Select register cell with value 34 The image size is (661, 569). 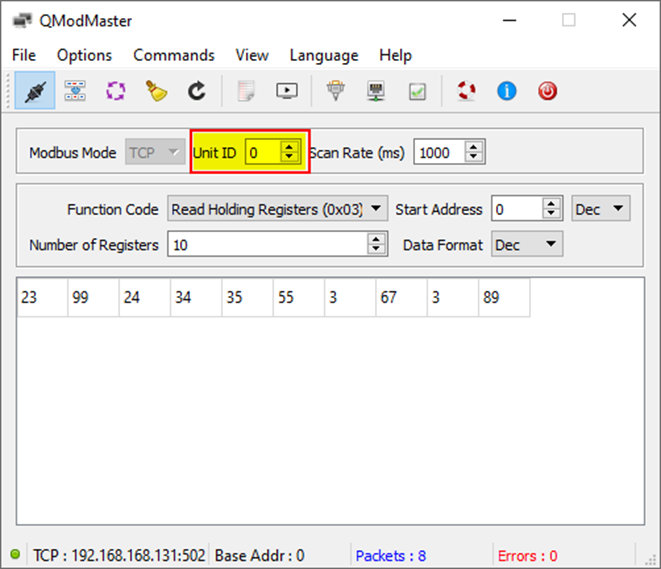pyautogui.click(x=196, y=298)
